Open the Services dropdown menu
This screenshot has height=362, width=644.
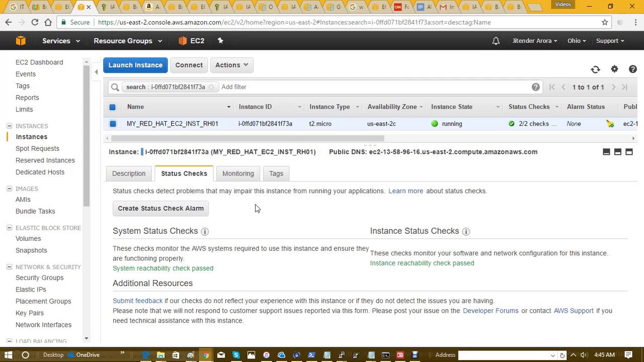[x=61, y=41]
